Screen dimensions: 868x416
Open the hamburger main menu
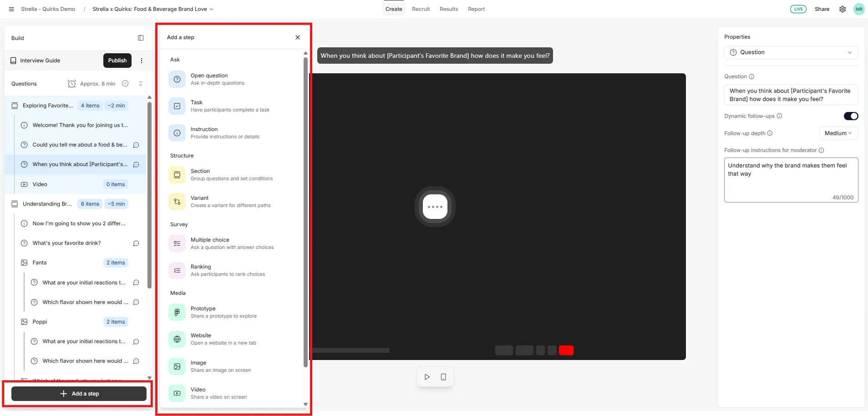point(11,9)
